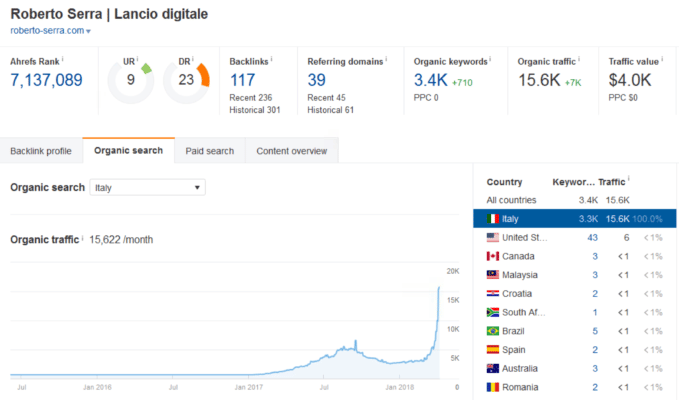Click the Country column header

tap(504, 182)
